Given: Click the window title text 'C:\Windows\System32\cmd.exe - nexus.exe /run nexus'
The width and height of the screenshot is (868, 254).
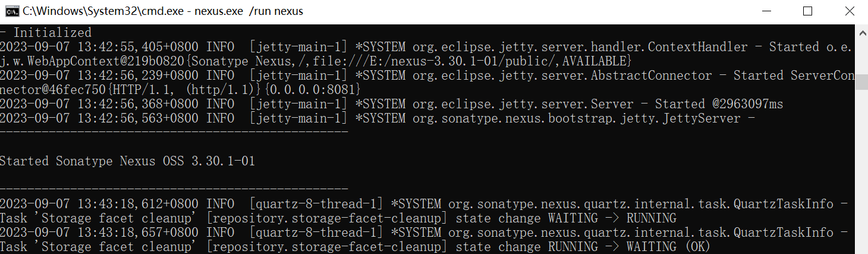Looking at the screenshot, I should (163, 11).
